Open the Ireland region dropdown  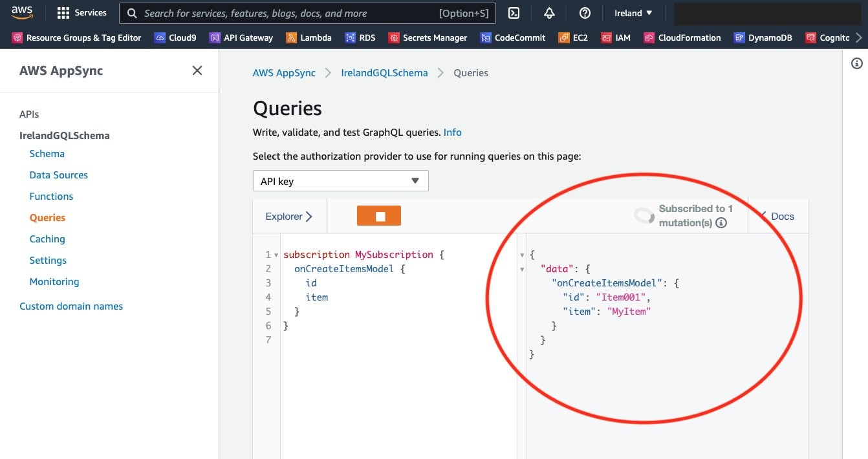pyautogui.click(x=633, y=13)
